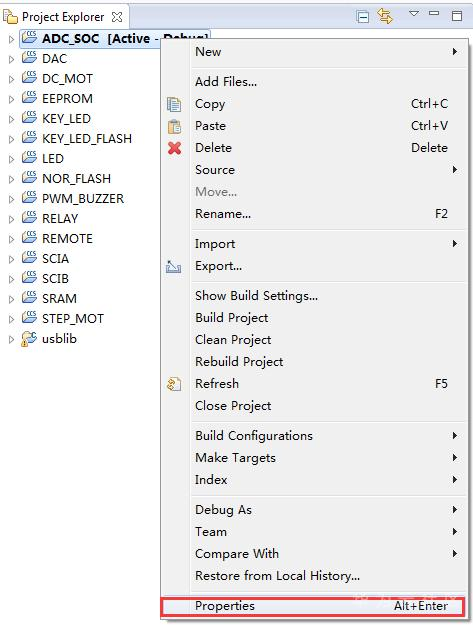Screen dimensions: 473x625
Task: Click the Export icon in context menu
Action: [x=173, y=266]
